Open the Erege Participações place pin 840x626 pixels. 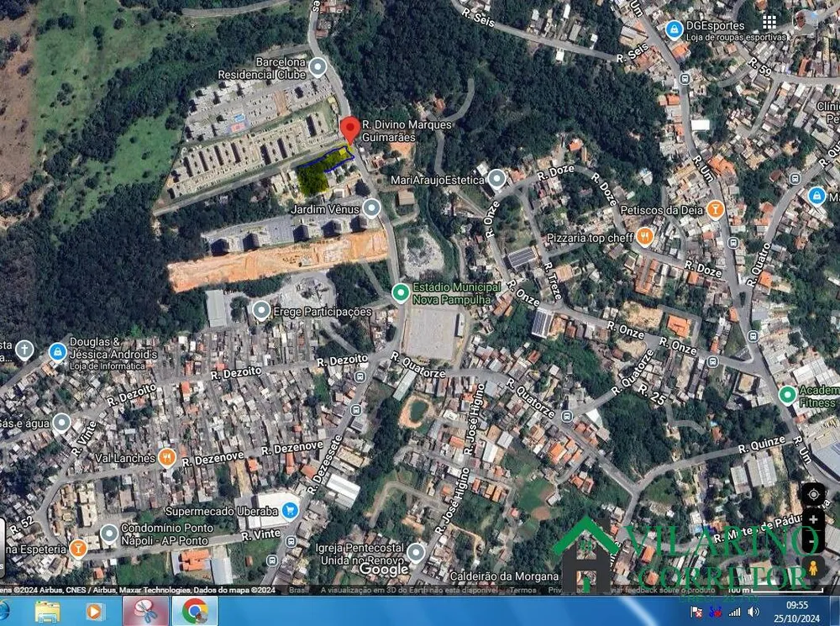point(261,310)
